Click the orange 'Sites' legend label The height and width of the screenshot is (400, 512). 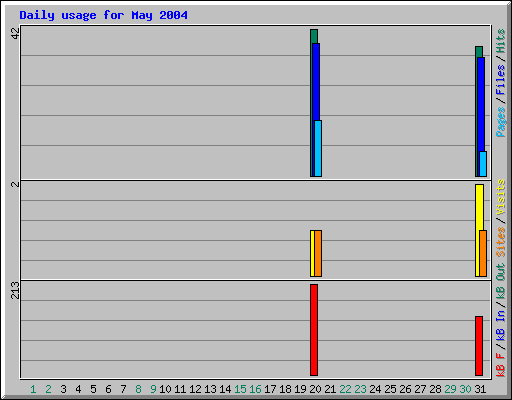point(501,242)
